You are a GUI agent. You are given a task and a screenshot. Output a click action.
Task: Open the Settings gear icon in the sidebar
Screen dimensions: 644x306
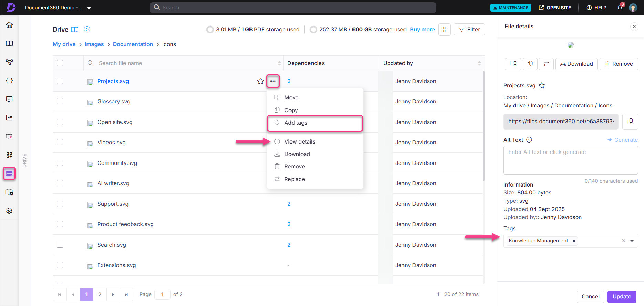[x=9, y=211]
